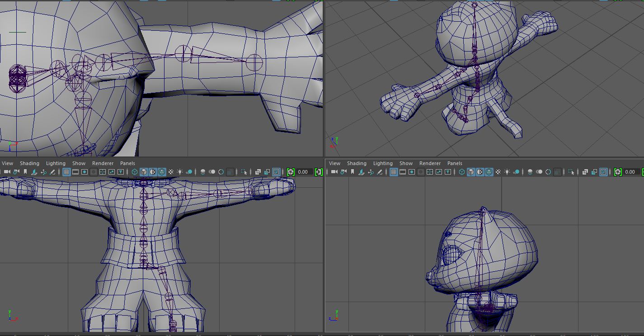Open Show menu in side view panel
The height and width of the screenshot is (336, 644).
point(406,163)
